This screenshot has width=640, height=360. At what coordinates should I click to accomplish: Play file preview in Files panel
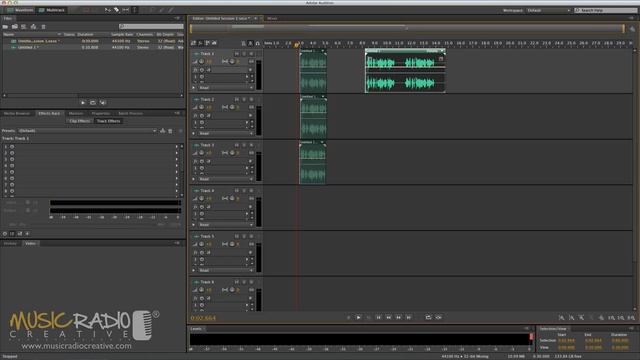click(83, 103)
